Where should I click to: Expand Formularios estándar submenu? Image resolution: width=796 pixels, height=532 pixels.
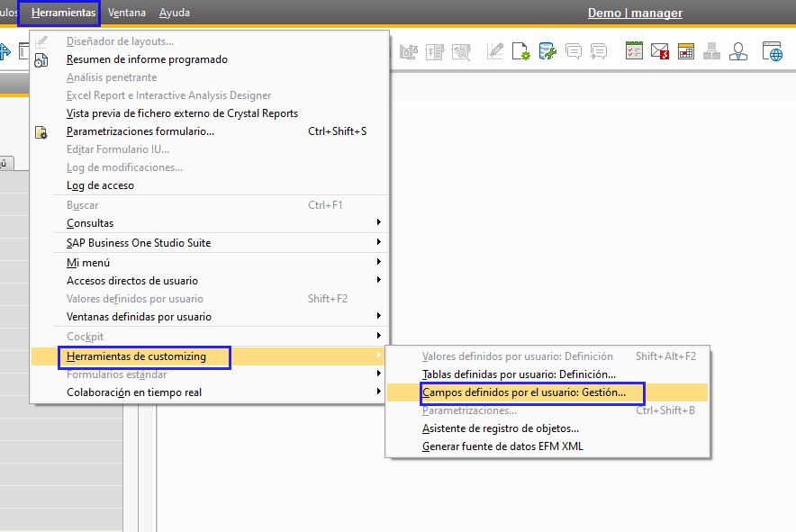(379, 374)
